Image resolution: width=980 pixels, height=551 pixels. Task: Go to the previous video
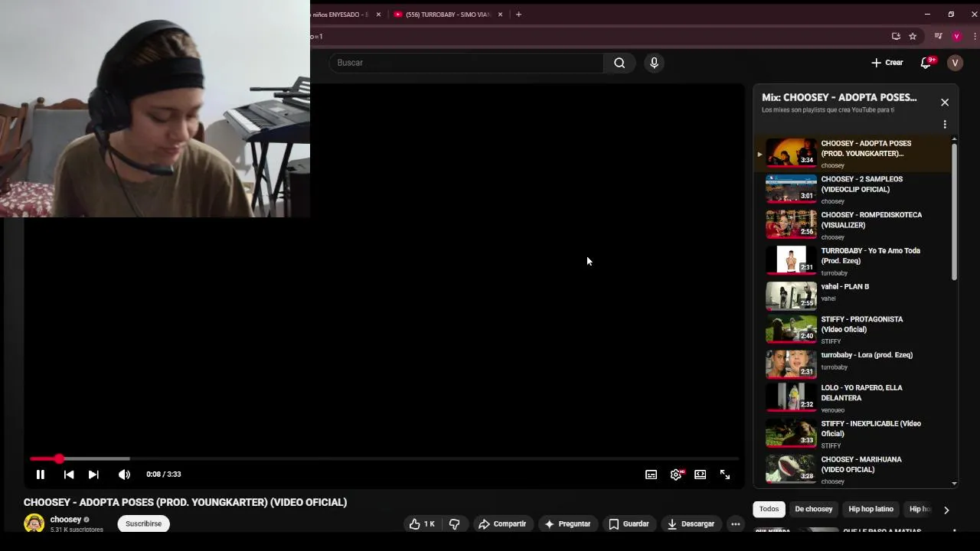pos(69,474)
